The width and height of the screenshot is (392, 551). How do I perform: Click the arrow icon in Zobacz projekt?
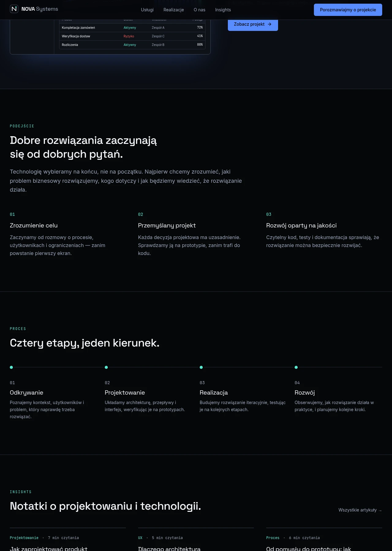pyautogui.click(x=269, y=24)
